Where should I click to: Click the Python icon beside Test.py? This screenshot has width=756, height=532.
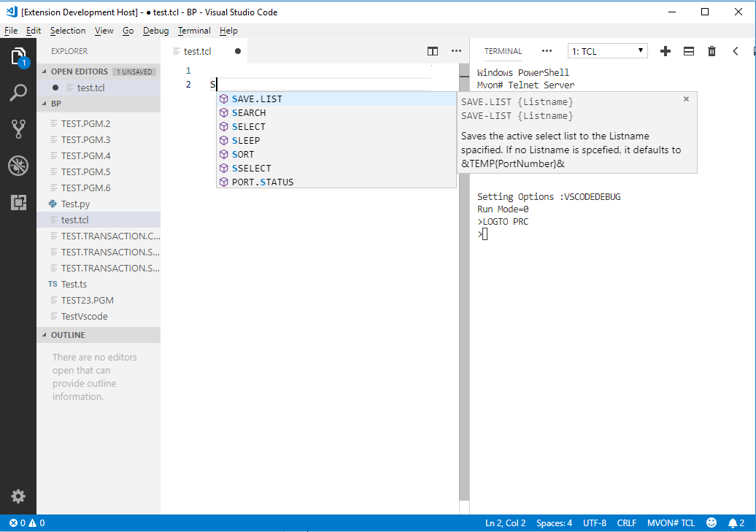(x=53, y=204)
